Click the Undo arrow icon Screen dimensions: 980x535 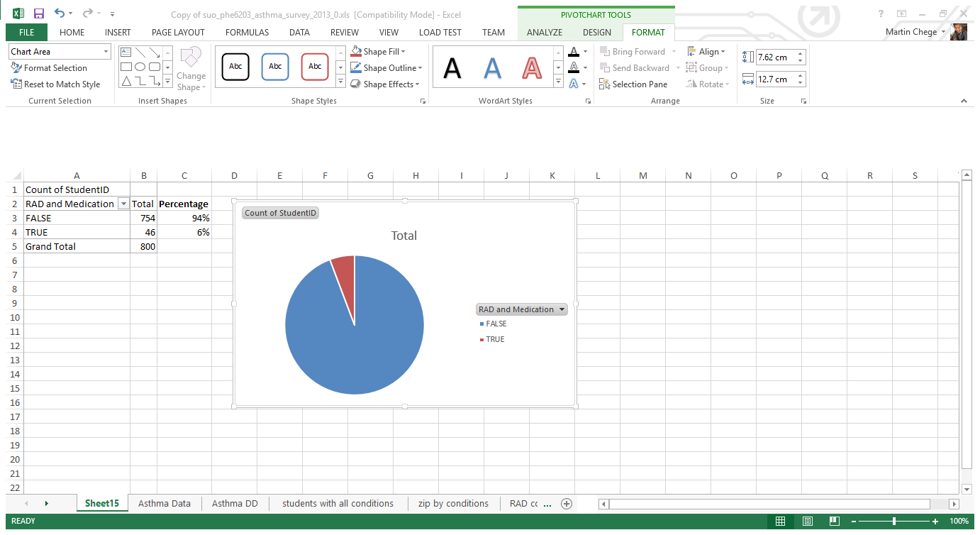tap(60, 13)
